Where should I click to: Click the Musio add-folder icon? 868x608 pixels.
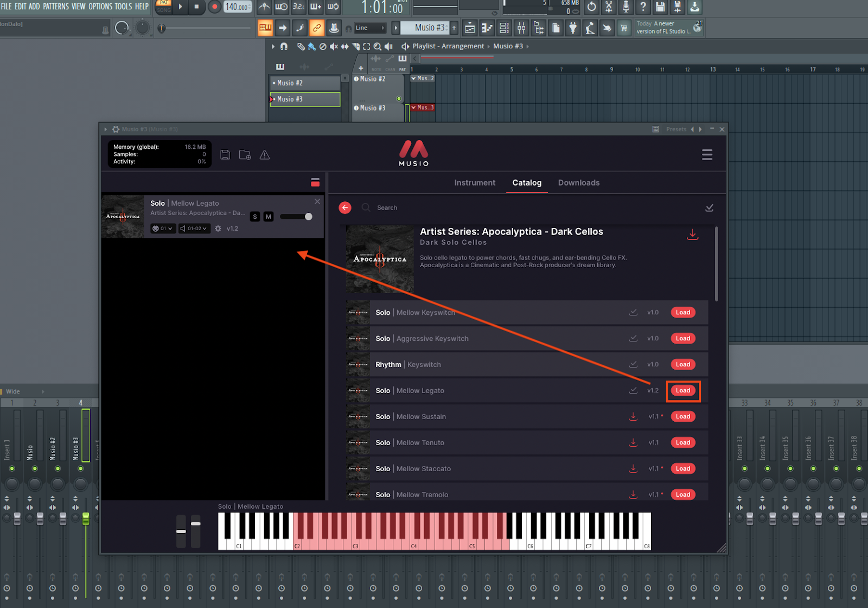pos(245,155)
